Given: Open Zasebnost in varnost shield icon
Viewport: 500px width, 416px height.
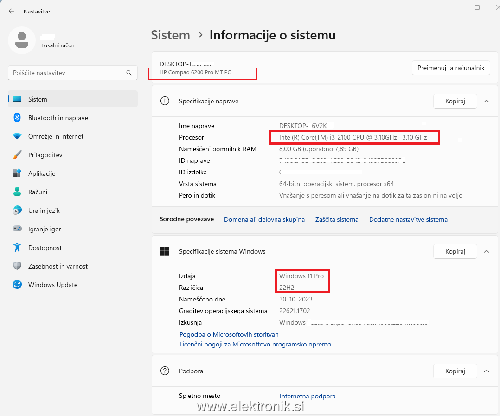Looking at the screenshot, I should point(17,266).
